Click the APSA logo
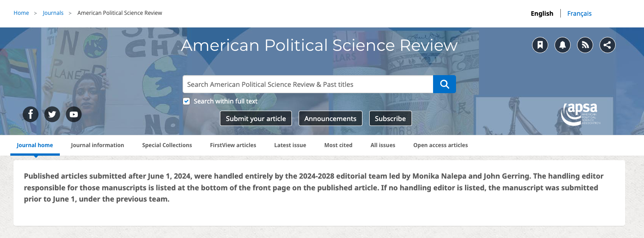The height and width of the screenshot is (238, 644). point(581,114)
